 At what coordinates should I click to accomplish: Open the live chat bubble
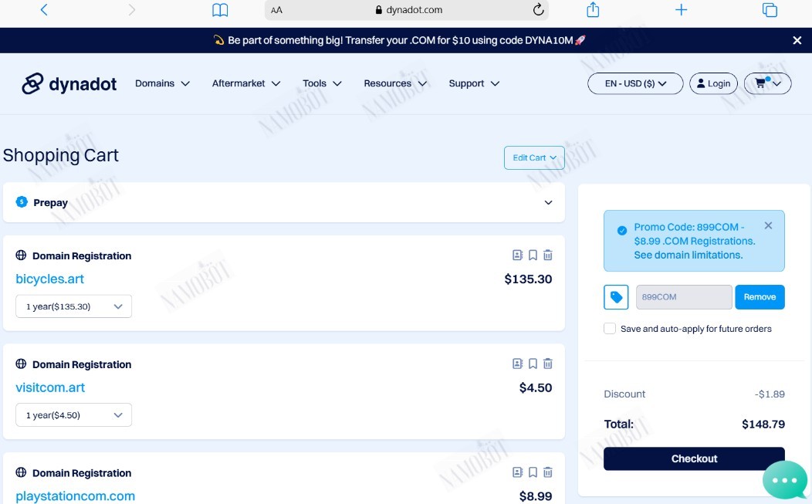tap(784, 480)
